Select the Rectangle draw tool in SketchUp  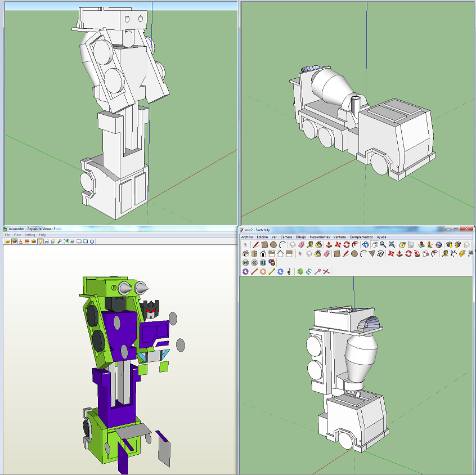pos(264,245)
